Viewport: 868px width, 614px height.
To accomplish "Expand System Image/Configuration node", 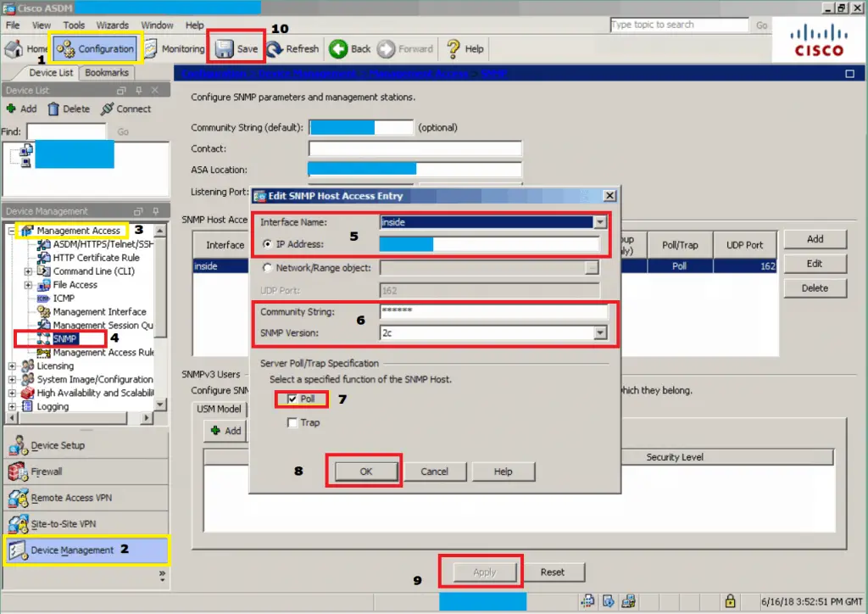I will (x=12, y=379).
